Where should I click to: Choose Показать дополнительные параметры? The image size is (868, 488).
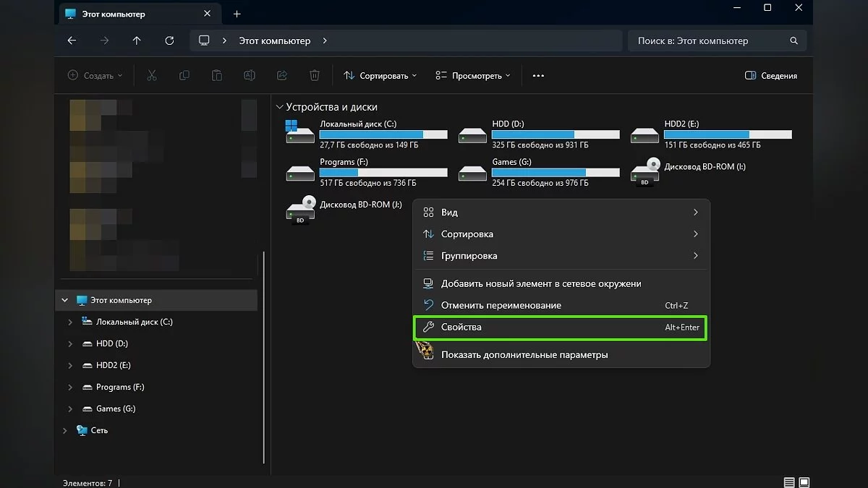[524, 355]
